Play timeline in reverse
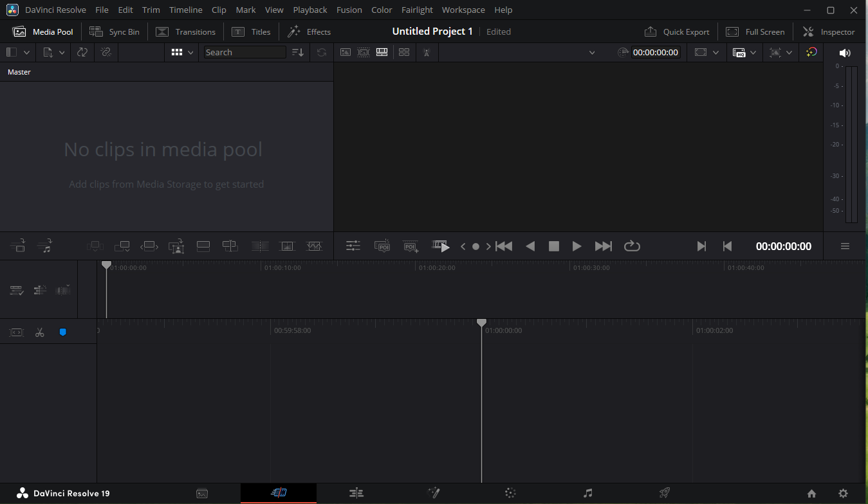868x504 pixels. point(530,246)
